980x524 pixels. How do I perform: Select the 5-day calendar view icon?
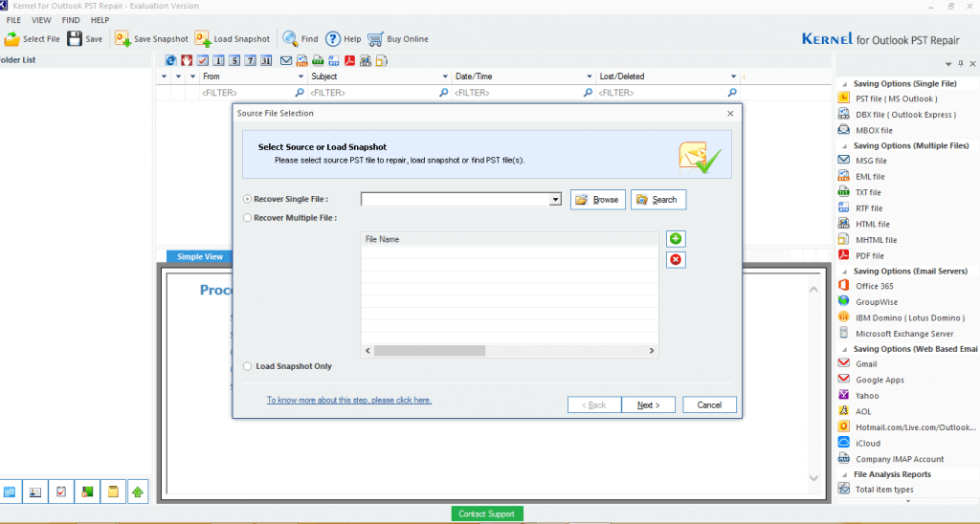click(x=234, y=60)
